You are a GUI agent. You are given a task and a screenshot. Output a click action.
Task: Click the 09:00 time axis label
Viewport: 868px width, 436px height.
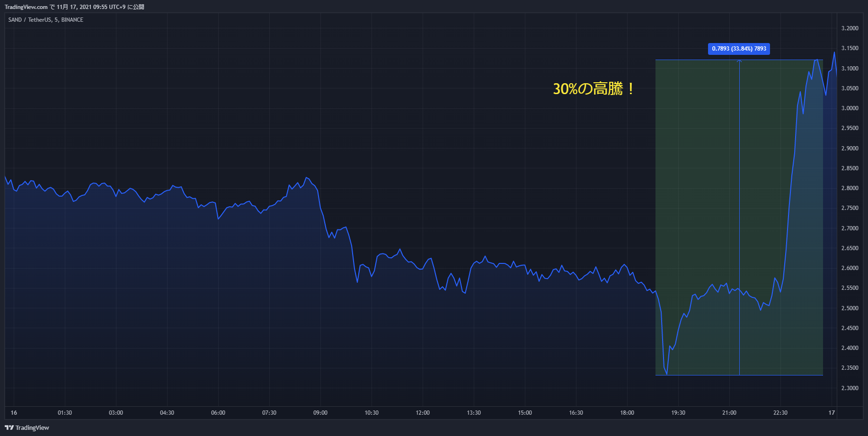tap(320, 413)
